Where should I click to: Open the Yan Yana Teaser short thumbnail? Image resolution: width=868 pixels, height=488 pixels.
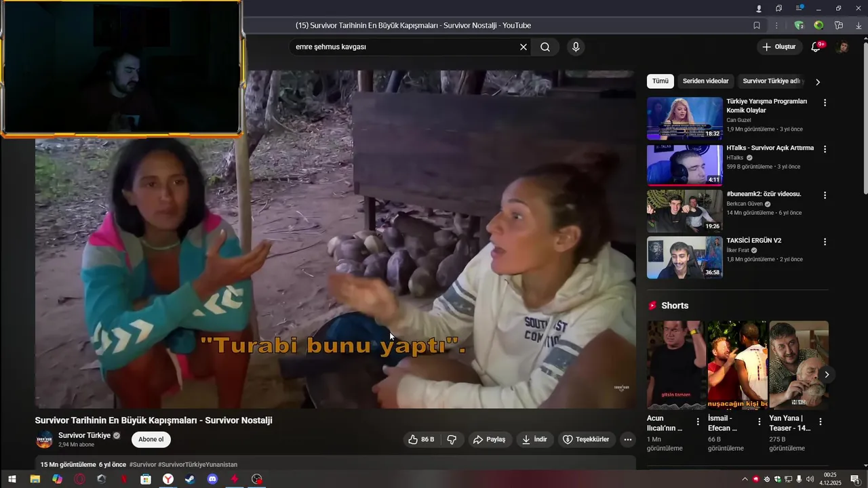tap(799, 365)
